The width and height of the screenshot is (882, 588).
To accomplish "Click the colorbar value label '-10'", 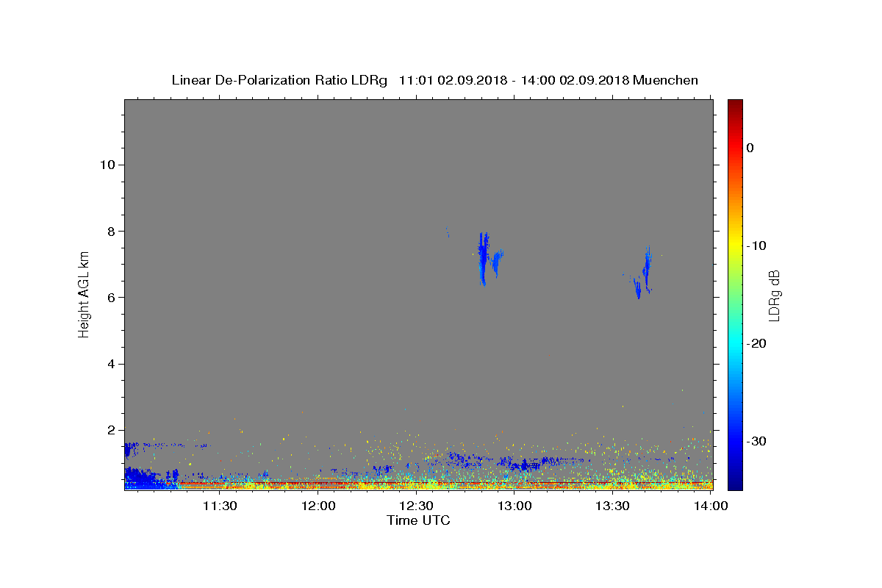I will click(757, 245).
